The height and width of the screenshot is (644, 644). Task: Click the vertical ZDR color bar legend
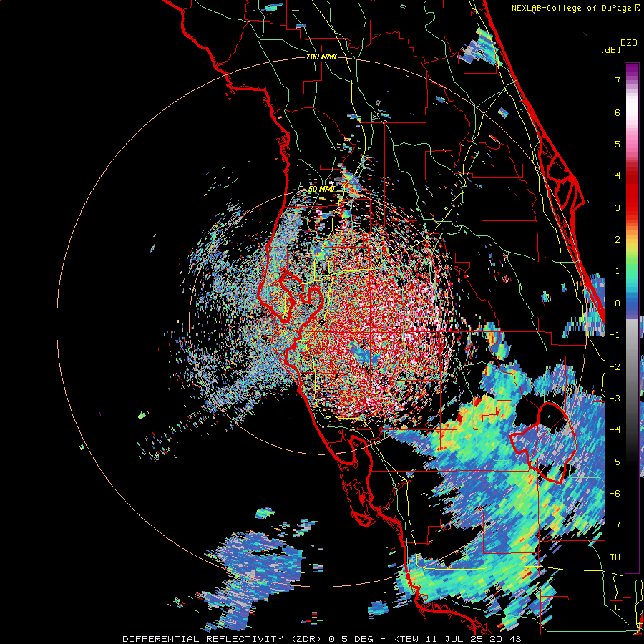632,318
